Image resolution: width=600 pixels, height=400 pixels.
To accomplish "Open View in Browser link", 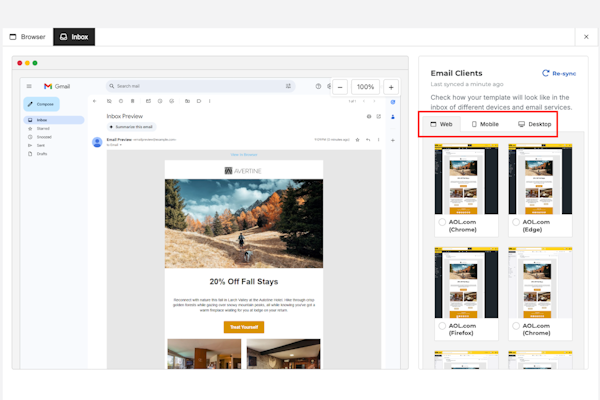I will (x=244, y=155).
